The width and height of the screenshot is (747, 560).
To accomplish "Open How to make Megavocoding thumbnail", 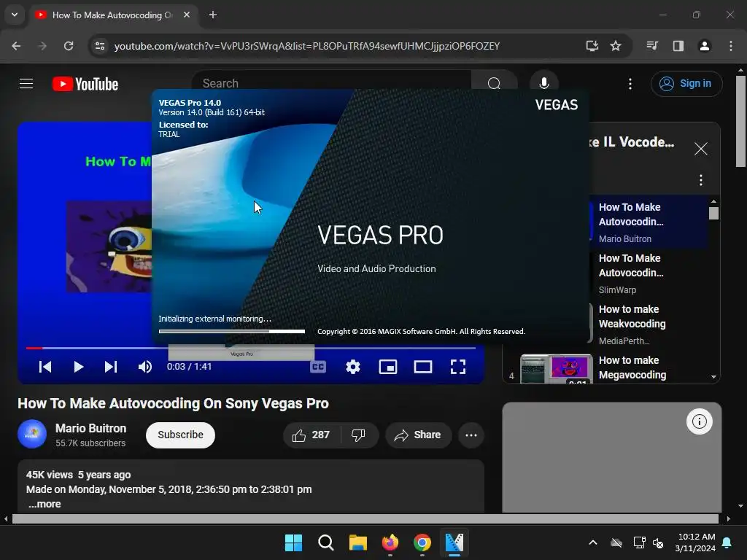I will [x=557, y=368].
